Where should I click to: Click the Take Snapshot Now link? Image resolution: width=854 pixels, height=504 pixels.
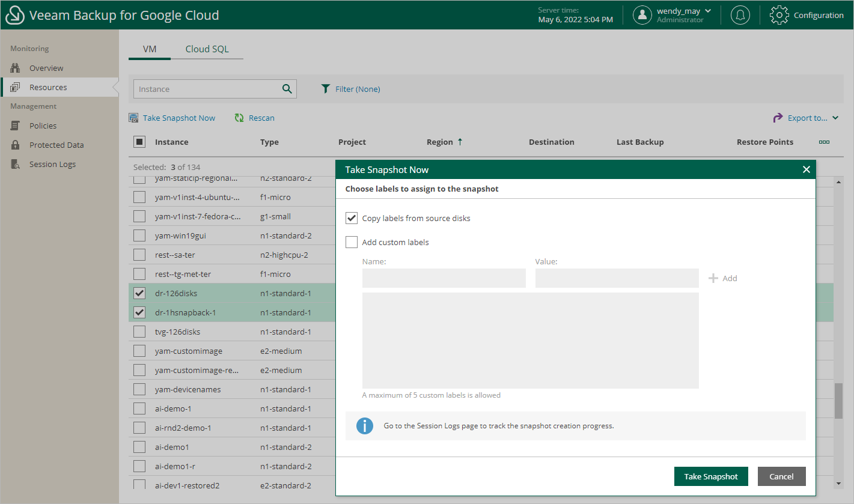pos(179,118)
